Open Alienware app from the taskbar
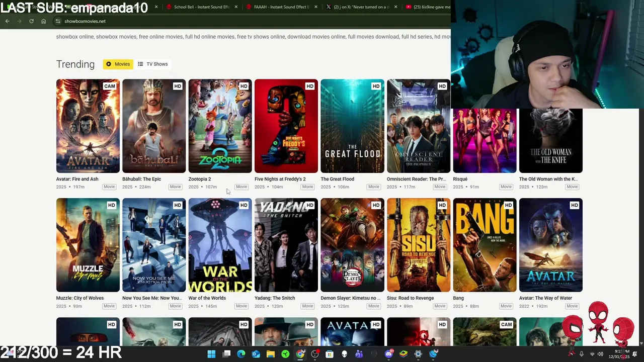The image size is (644, 362). tap(344, 354)
